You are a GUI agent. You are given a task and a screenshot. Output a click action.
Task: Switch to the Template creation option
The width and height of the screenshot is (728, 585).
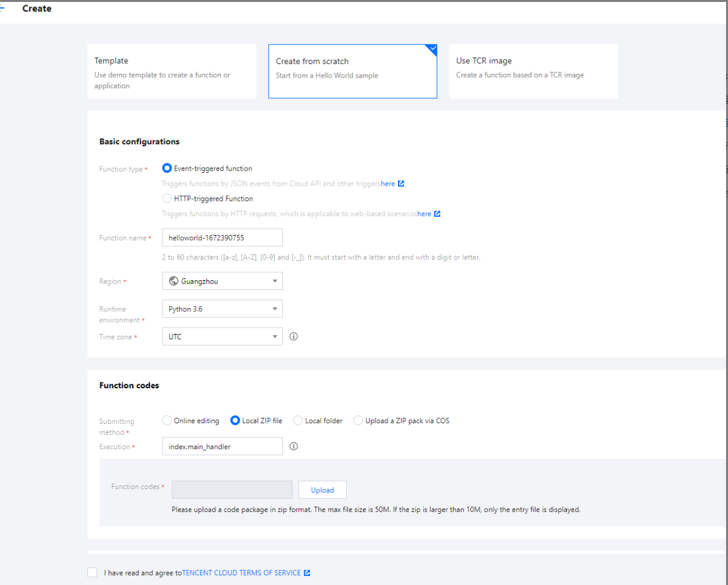click(171, 71)
